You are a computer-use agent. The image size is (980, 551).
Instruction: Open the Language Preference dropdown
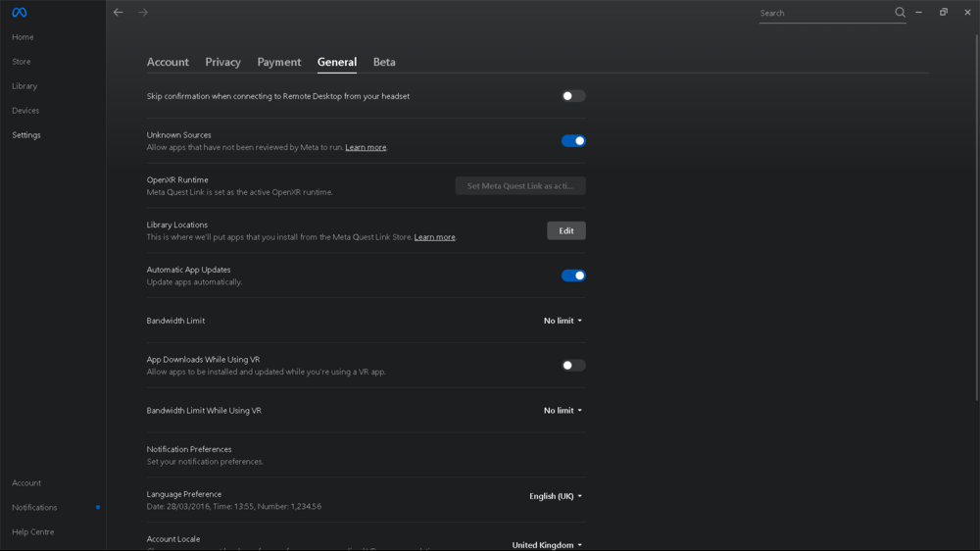(x=556, y=496)
